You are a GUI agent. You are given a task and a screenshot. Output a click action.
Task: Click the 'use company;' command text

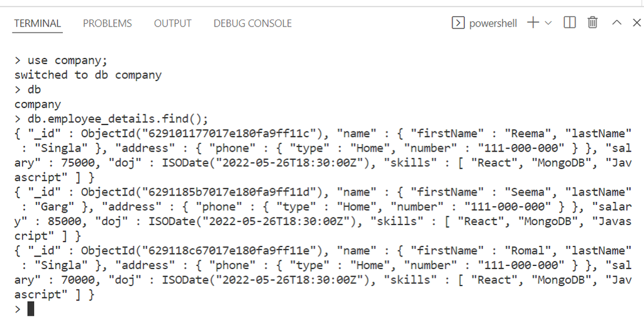click(x=67, y=60)
